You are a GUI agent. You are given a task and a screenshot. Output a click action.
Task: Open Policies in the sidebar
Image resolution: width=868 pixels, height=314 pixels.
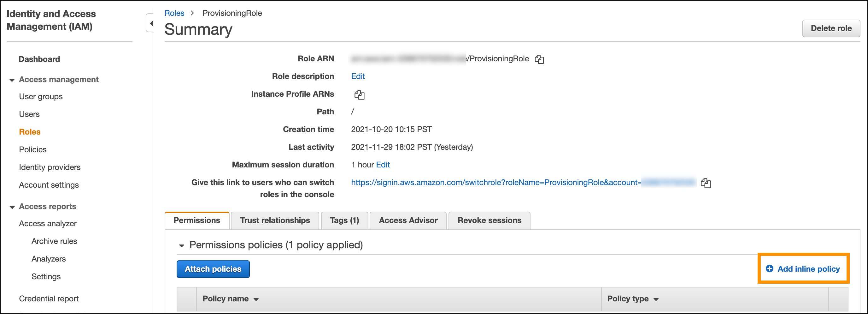click(x=33, y=149)
